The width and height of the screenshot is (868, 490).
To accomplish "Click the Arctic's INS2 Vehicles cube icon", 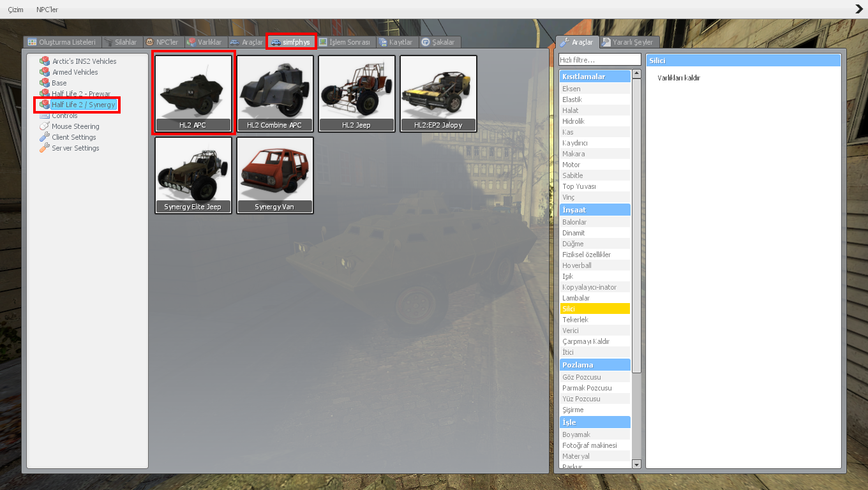I will tap(45, 61).
